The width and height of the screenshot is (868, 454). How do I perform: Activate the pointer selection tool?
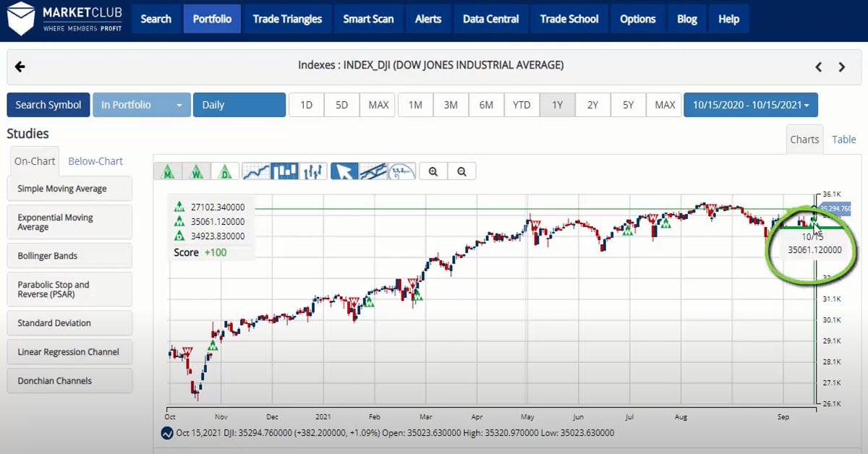[x=345, y=171]
